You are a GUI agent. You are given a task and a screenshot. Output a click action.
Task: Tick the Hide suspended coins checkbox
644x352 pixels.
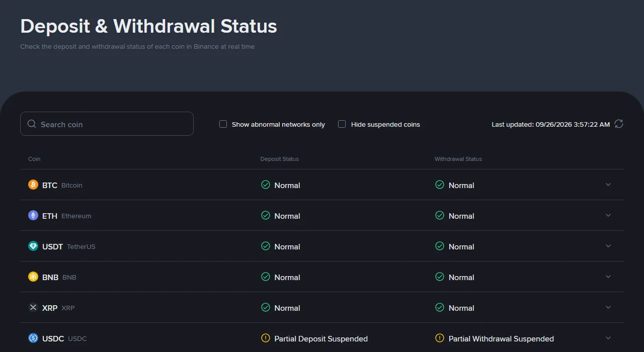pyautogui.click(x=342, y=124)
